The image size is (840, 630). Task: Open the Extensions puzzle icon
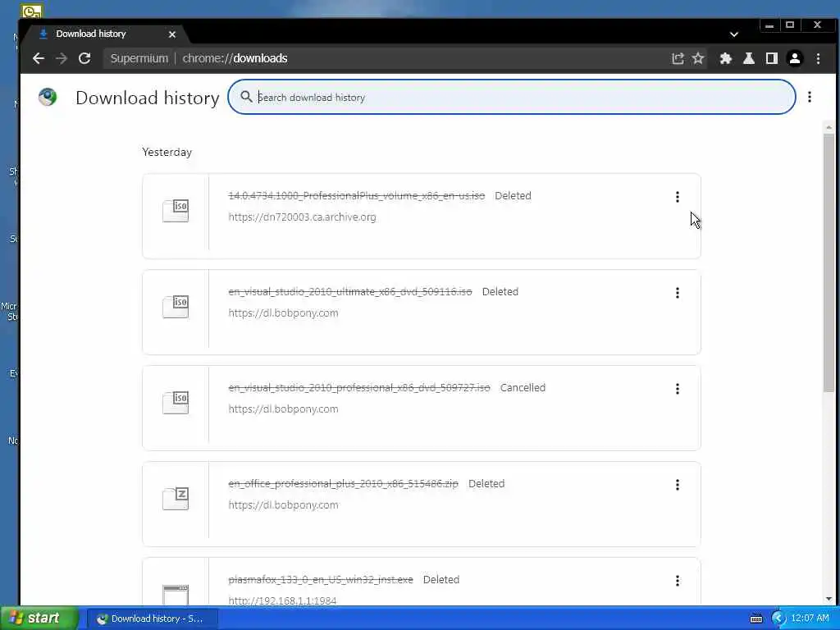click(726, 58)
